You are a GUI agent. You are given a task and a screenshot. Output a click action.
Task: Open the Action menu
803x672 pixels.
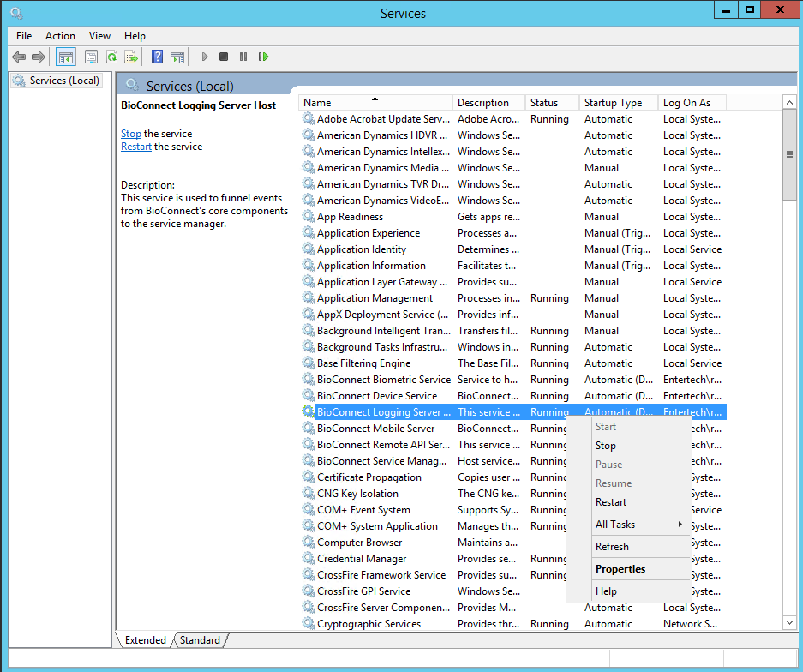pos(60,36)
